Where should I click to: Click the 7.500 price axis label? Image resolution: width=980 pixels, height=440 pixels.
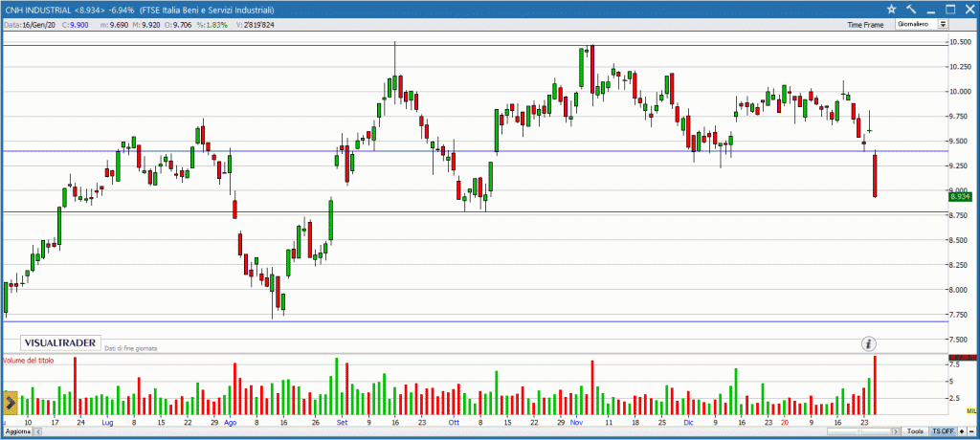coord(961,340)
